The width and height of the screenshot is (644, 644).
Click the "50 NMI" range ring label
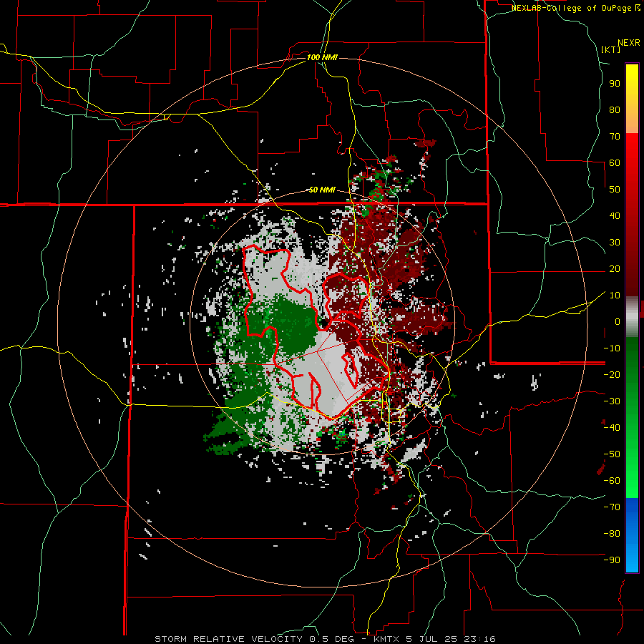pos(322,190)
